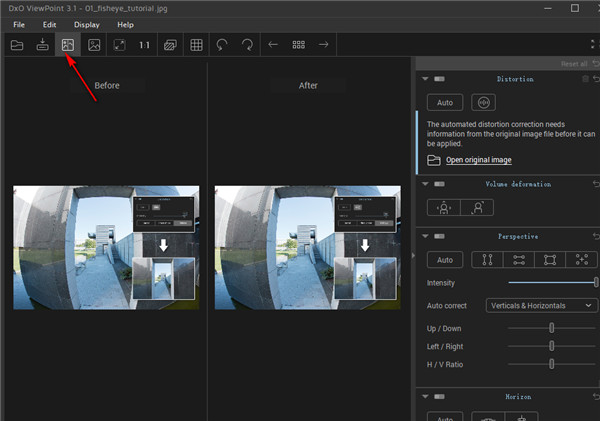Toggle the Distortion panel on/off switch
Image resolution: width=600 pixels, height=421 pixels.
pos(440,79)
